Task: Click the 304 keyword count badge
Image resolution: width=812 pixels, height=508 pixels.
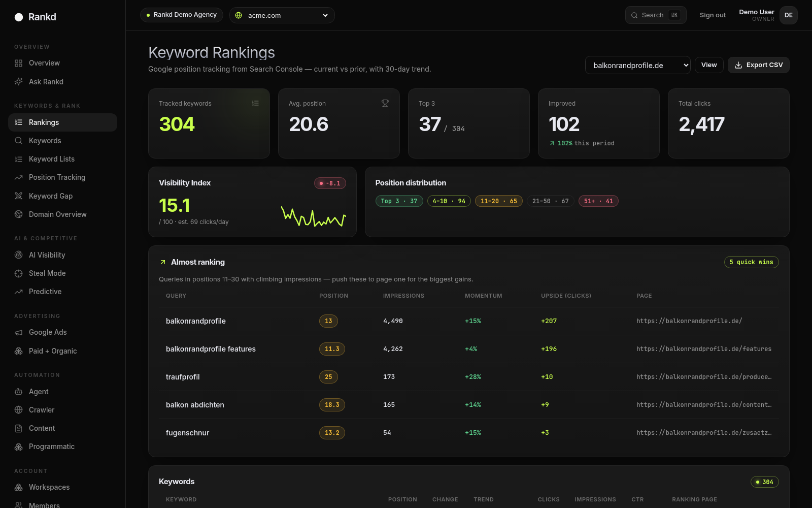Action: [765, 482]
